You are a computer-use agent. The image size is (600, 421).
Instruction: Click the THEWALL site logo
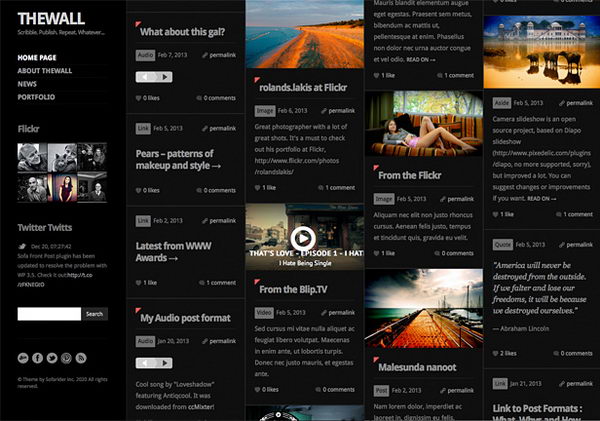pos(51,19)
